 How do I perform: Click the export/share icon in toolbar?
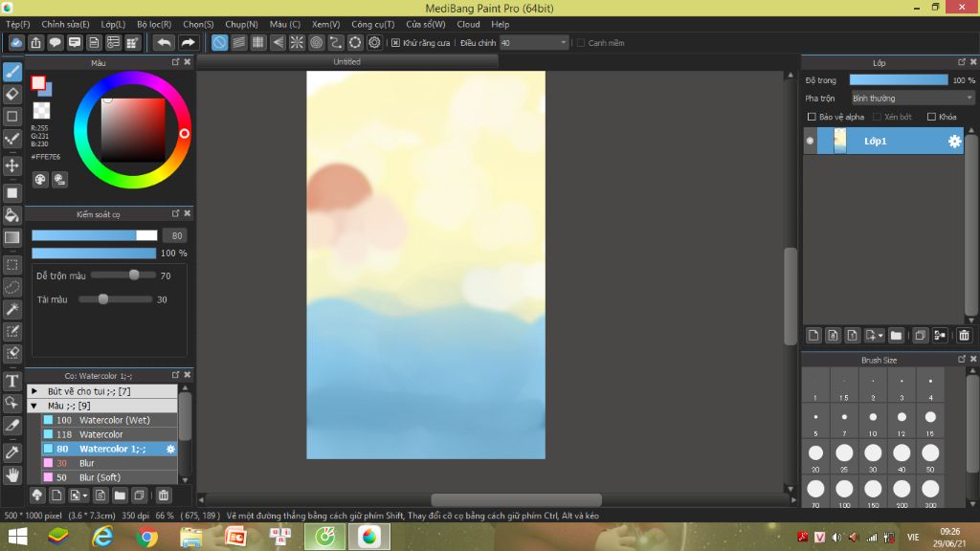coord(35,42)
